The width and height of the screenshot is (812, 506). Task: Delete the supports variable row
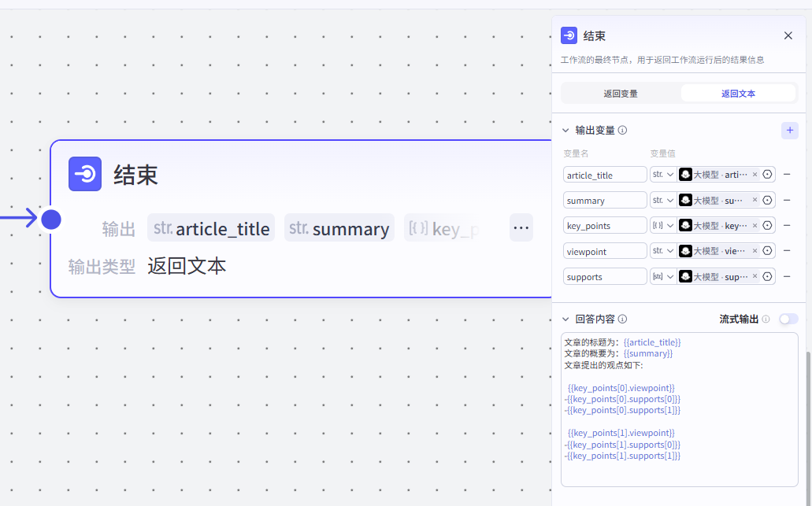coord(787,276)
